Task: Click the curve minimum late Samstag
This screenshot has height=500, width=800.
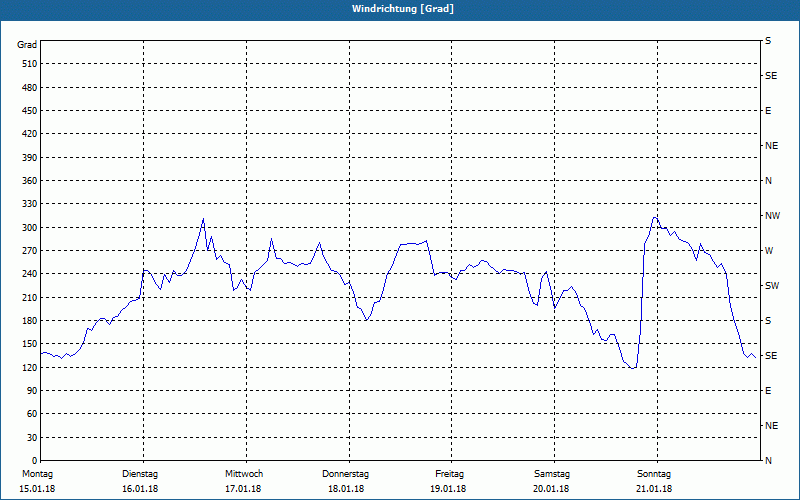Action: point(633,368)
